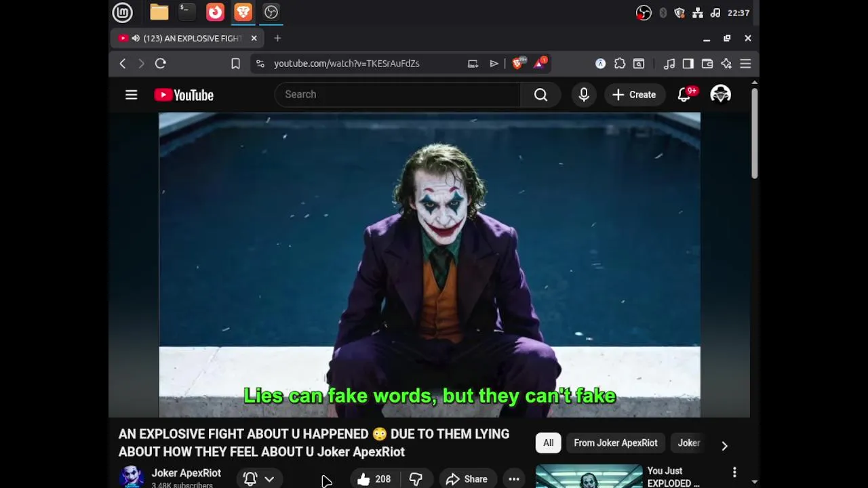Screen dimensions: 868x488
Task: Show more filter chips right arrow
Action: click(x=724, y=445)
